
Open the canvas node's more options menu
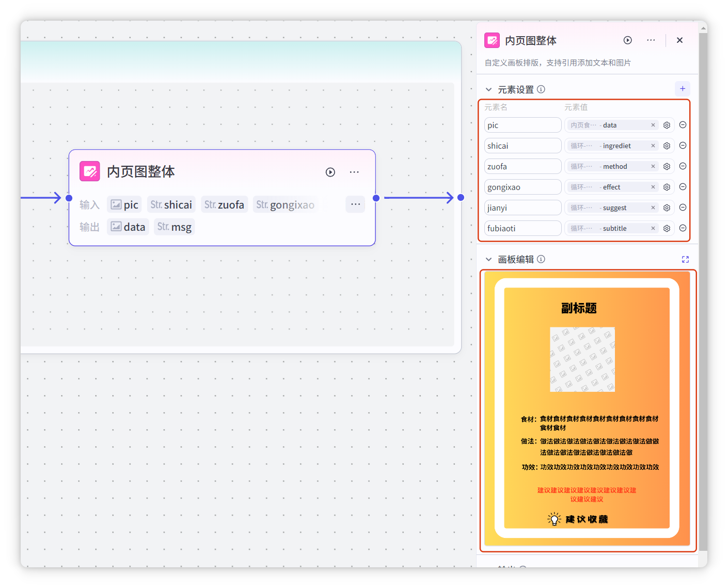tap(354, 172)
